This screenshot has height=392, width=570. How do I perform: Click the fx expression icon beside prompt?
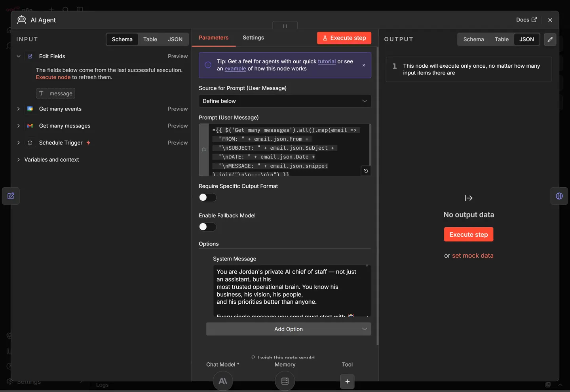[x=204, y=150]
